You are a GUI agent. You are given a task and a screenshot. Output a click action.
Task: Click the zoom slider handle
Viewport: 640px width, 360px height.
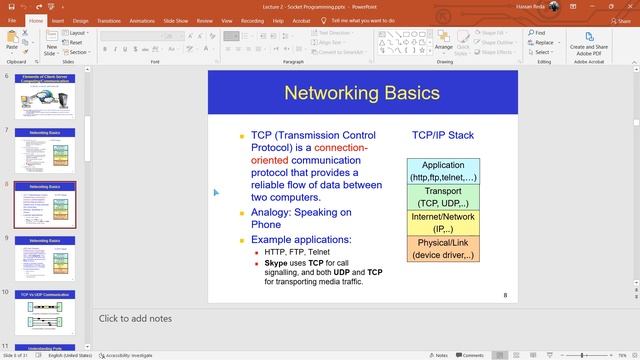coord(582,356)
